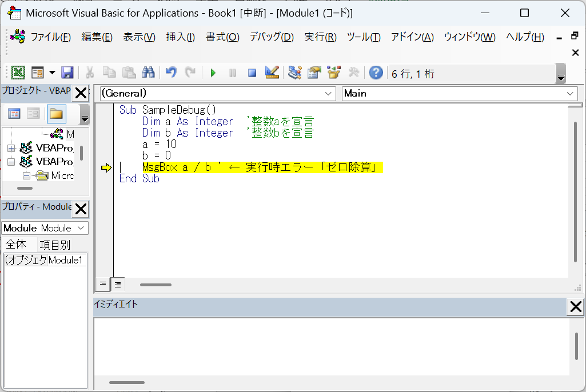
Task: Save the workbook with the floppy icon
Action: [x=67, y=73]
